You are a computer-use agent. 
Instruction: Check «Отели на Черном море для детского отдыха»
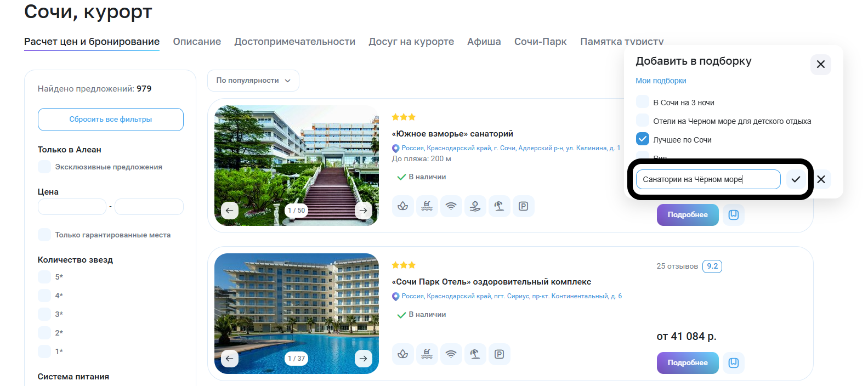(x=643, y=121)
